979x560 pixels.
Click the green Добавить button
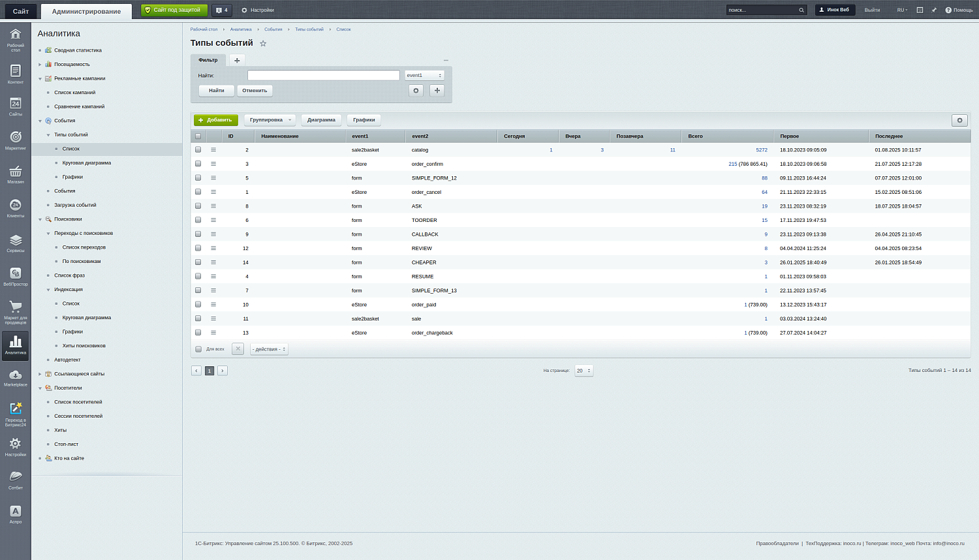[215, 120]
